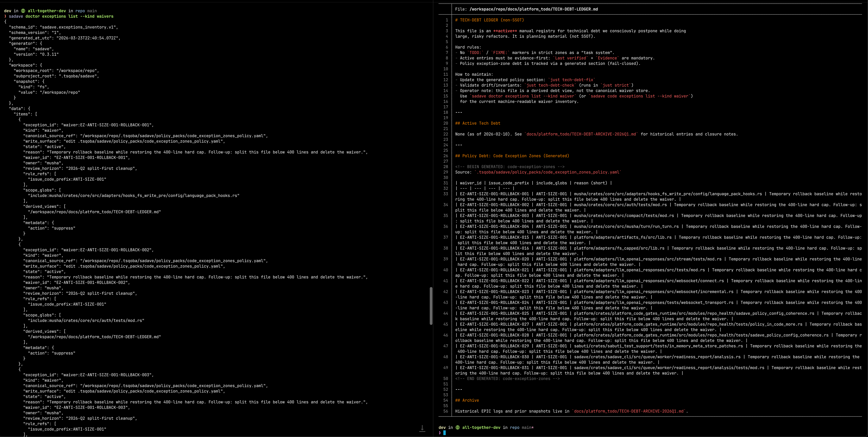This screenshot has width=868, height=437.
Task: Click line number 26 in the gutter
Action: (x=445, y=156)
